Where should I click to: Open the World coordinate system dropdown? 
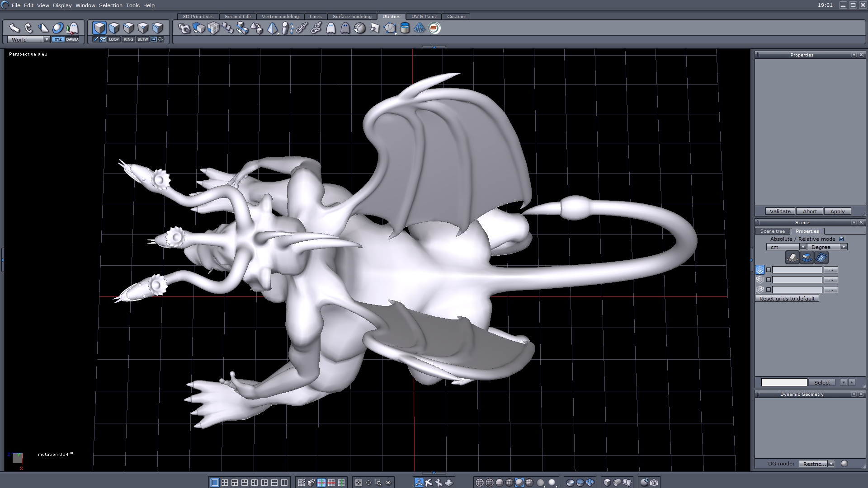47,39
